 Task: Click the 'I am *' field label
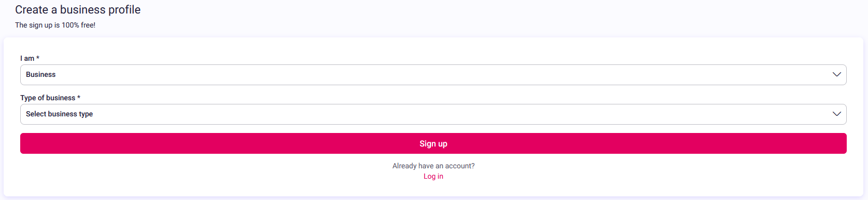30,58
